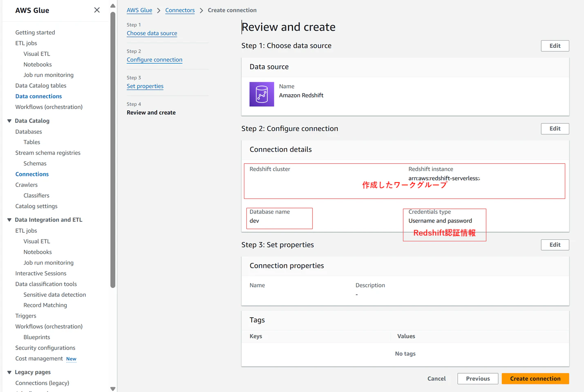Click the sidebar scroll up arrow

(x=113, y=6)
